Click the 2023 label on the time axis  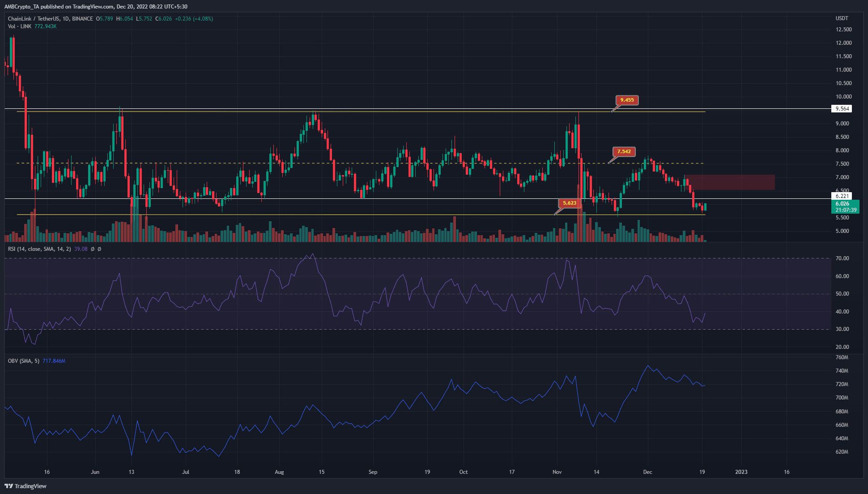741,472
